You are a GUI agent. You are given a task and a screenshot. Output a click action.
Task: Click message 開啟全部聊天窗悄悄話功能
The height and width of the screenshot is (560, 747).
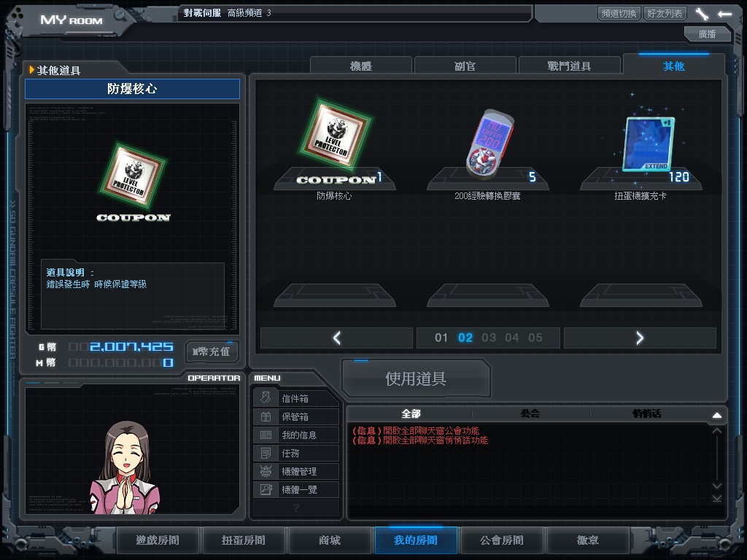420,440
